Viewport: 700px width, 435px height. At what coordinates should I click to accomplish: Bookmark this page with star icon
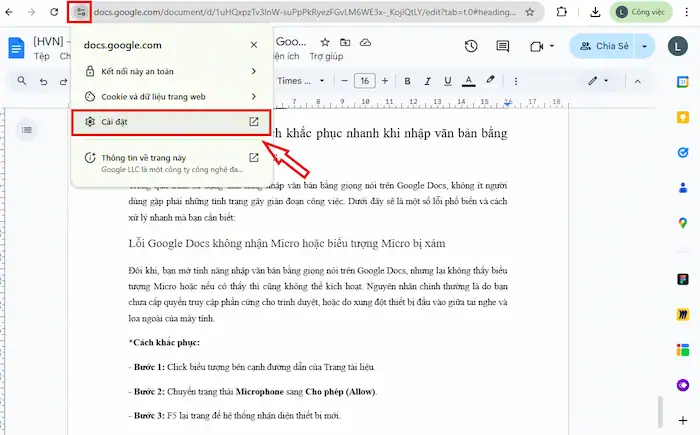point(531,13)
